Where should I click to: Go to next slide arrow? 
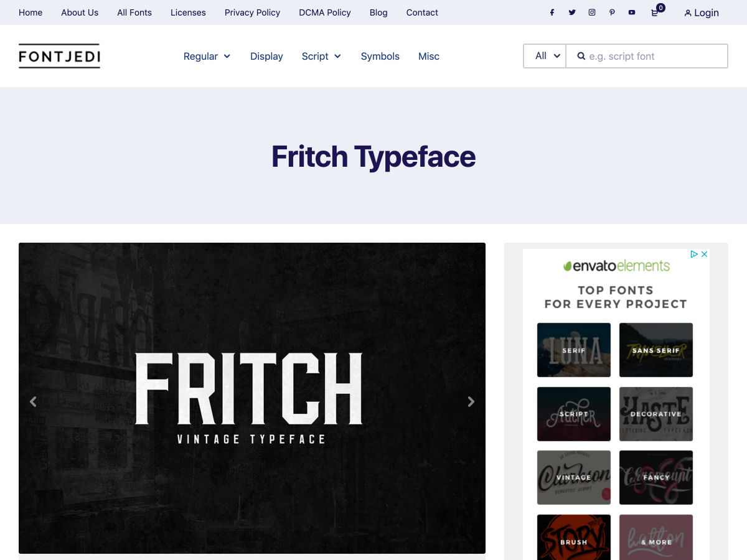tap(471, 401)
